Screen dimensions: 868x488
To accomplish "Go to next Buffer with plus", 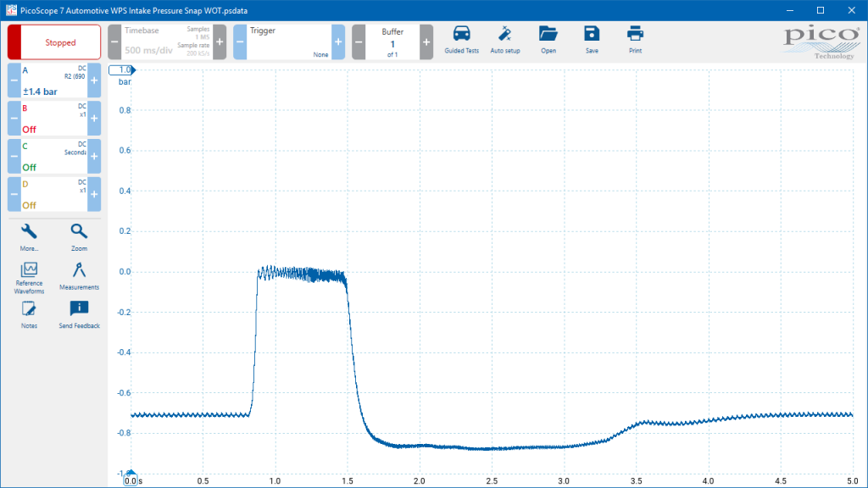I will [426, 42].
